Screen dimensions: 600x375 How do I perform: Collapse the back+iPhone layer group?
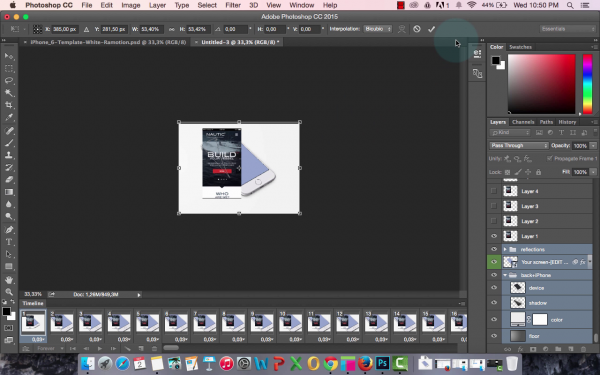point(505,275)
